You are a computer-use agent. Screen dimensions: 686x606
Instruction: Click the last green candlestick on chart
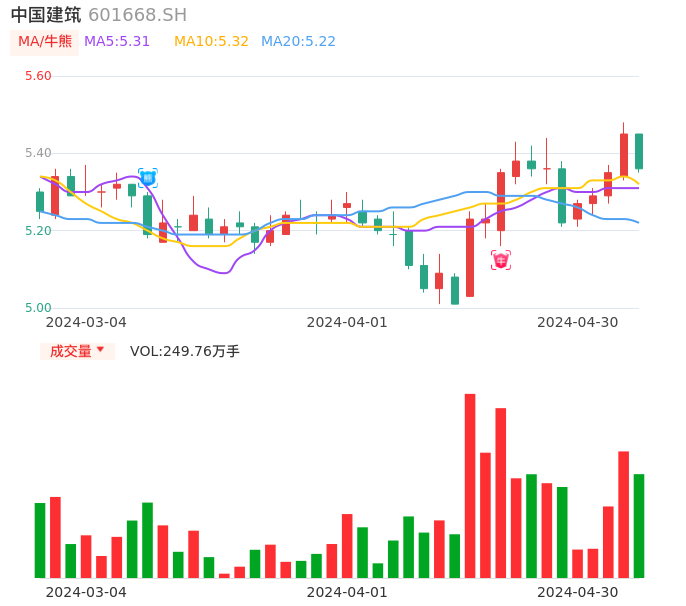639,152
